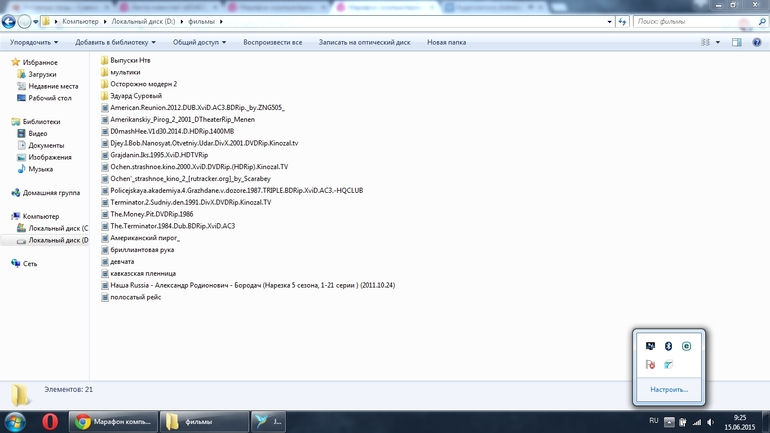Select American.Reunion.2012 video file
The width and height of the screenshot is (770, 433).
click(x=192, y=108)
